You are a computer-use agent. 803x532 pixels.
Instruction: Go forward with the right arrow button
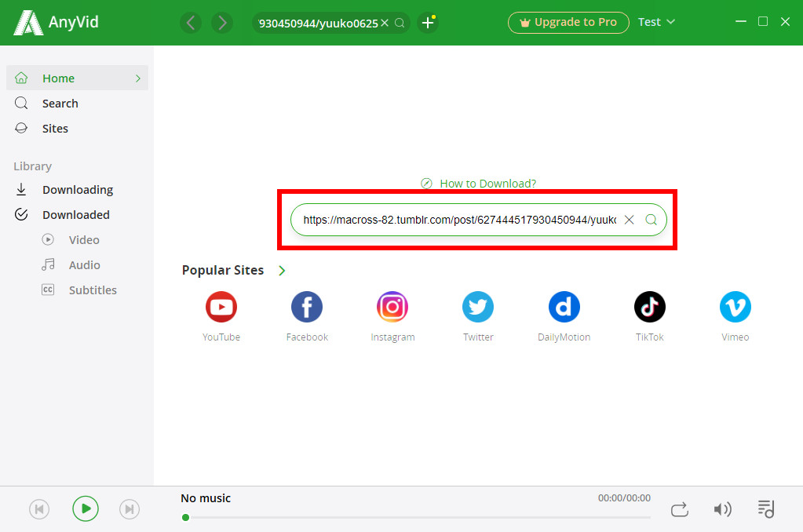tap(222, 23)
